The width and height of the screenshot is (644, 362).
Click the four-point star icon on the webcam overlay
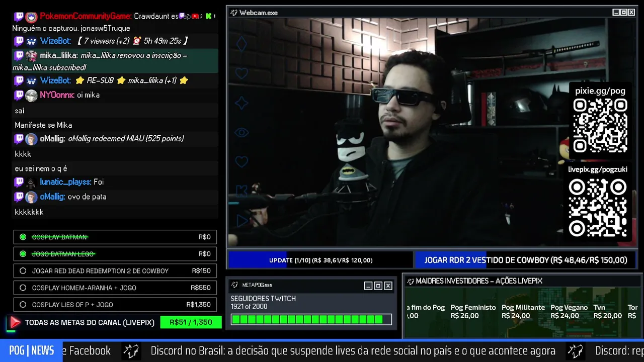(242, 103)
